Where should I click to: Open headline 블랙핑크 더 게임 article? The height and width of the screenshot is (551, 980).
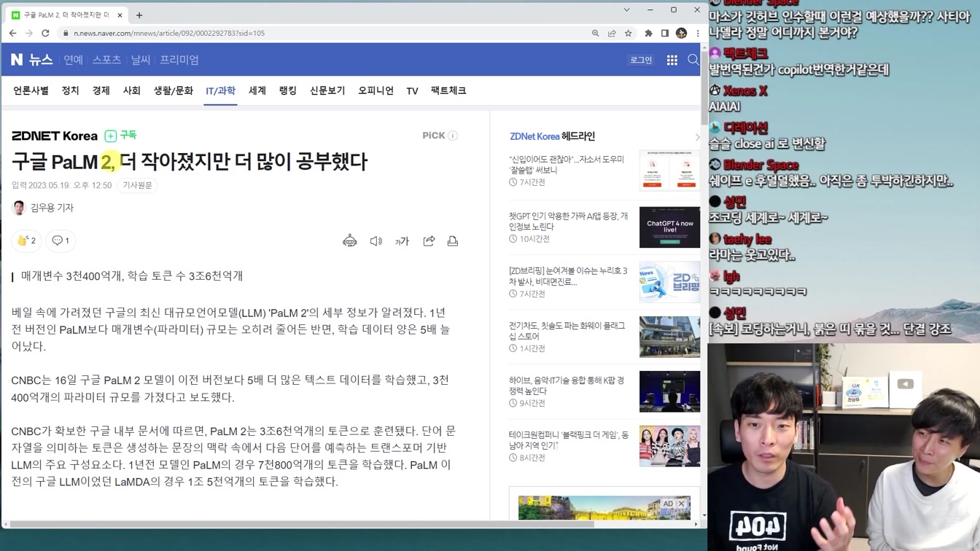tap(569, 440)
